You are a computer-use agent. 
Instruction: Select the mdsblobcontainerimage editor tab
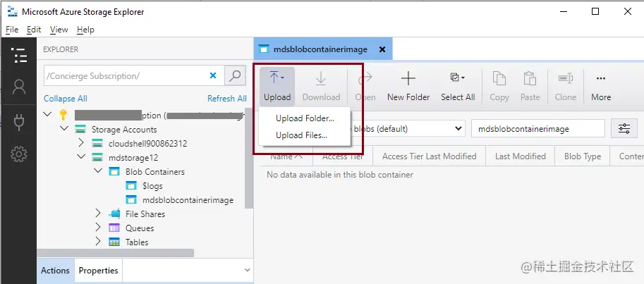323,49
